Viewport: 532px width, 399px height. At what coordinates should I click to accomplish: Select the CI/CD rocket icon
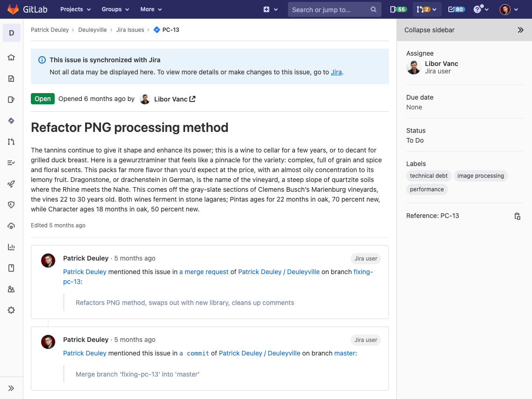pos(11,183)
